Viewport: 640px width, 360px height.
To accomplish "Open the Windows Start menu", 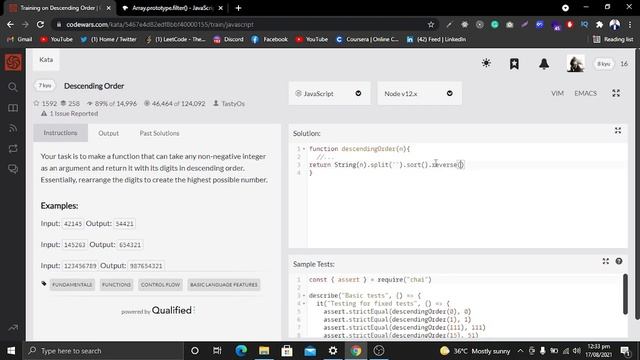I will pyautogui.click(x=11, y=351).
